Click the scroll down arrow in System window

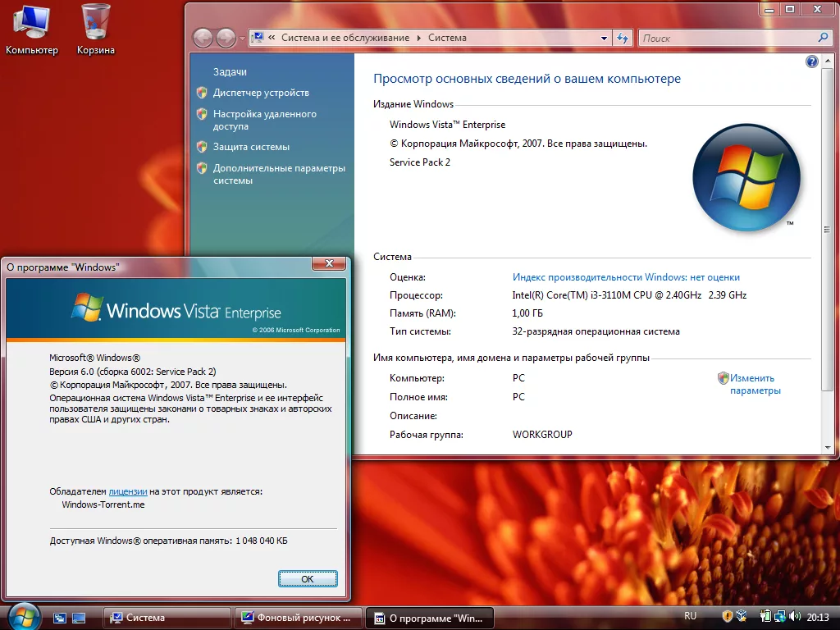coord(828,447)
